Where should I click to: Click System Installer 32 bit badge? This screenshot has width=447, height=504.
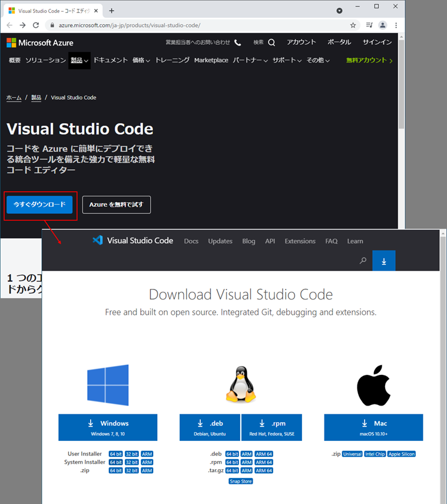pyautogui.click(x=132, y=462)
